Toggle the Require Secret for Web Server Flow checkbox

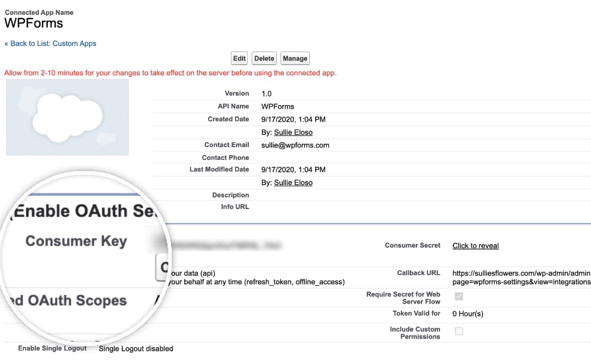[459, 296]
